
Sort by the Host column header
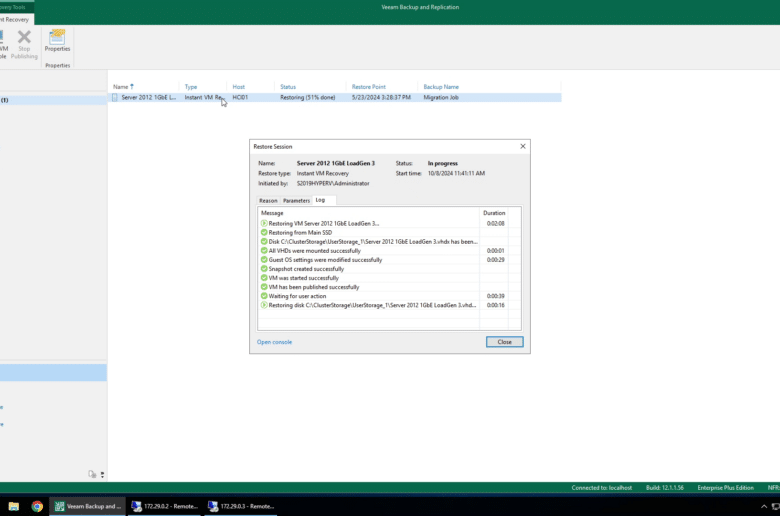(251, 87)
